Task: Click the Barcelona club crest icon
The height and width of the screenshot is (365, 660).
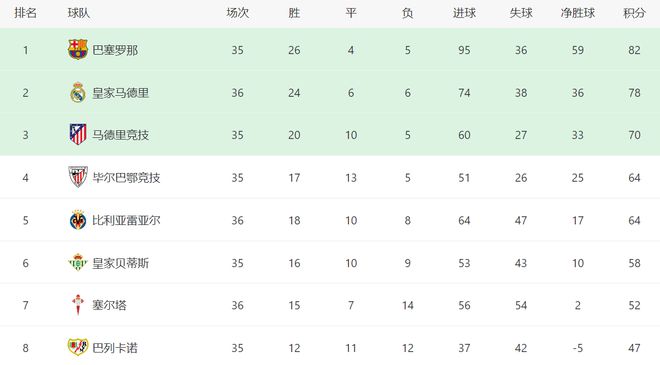Action: pyautogui.click(x=78, y=50)
